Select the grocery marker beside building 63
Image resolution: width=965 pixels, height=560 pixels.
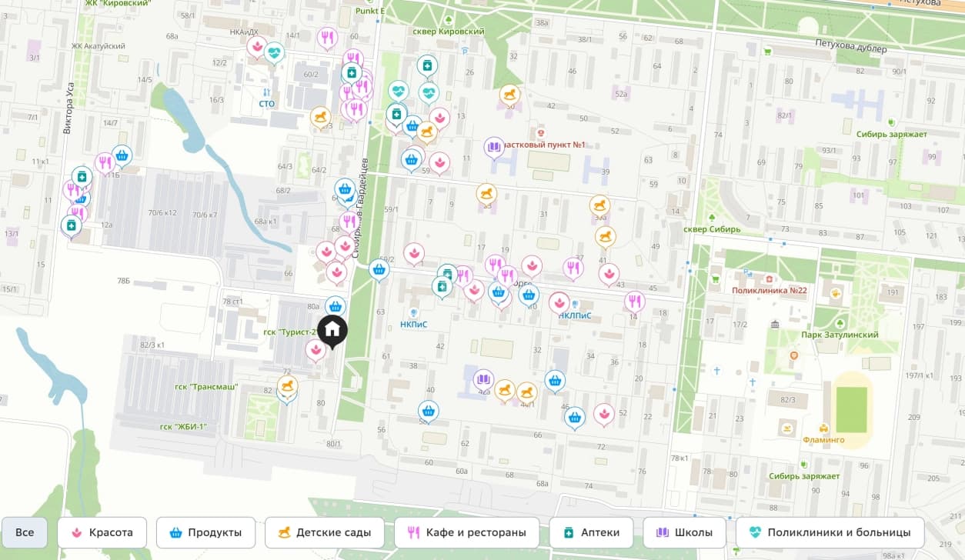coord(379,269)
